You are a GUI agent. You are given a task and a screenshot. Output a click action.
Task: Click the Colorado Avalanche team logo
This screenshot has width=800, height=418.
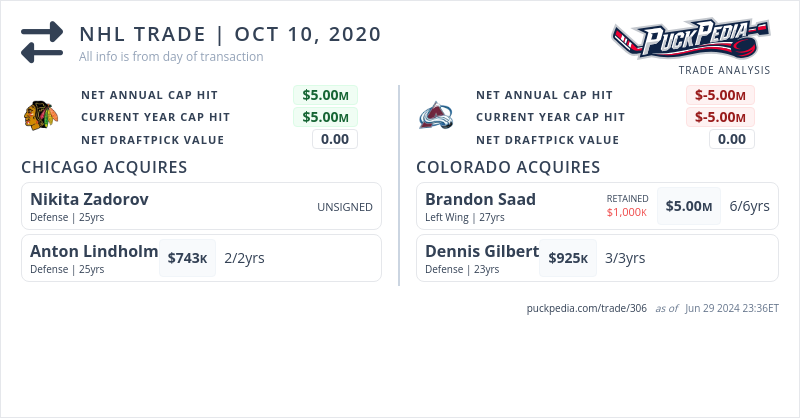[435, 116]
